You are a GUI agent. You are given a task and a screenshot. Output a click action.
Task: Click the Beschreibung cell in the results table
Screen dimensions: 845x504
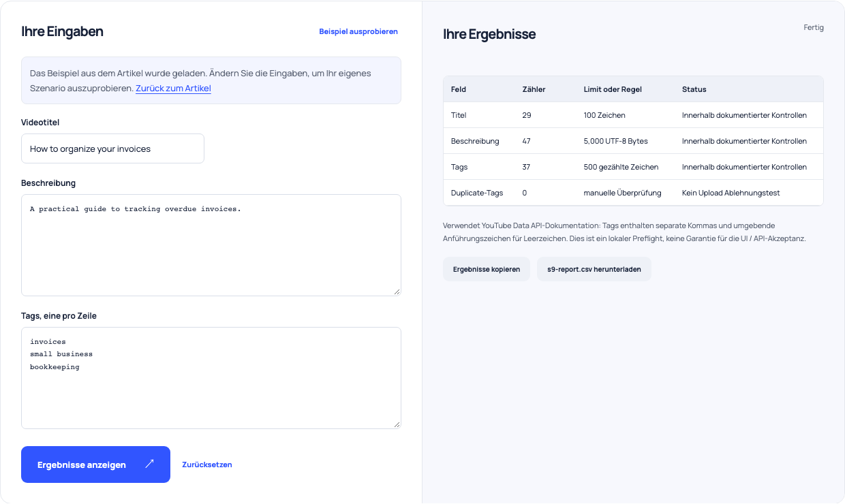[475, 141]
